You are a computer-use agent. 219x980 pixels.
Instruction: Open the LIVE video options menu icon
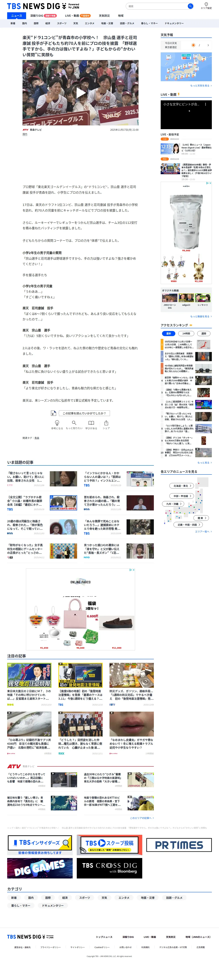pos(205,104)
